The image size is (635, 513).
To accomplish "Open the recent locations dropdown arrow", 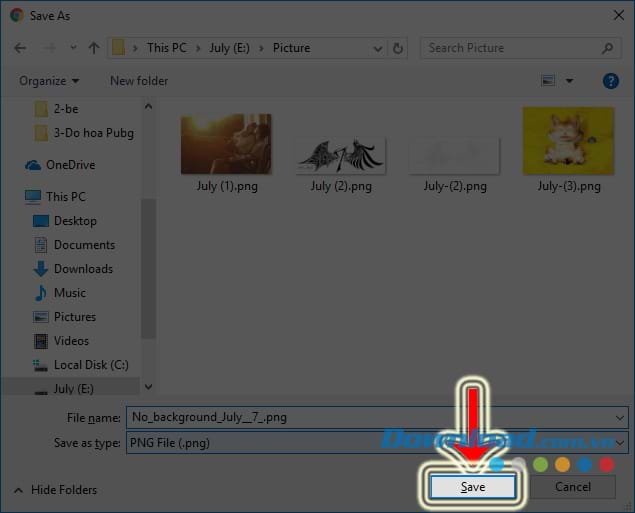I will pyautogui.click(x=73, y=48).
